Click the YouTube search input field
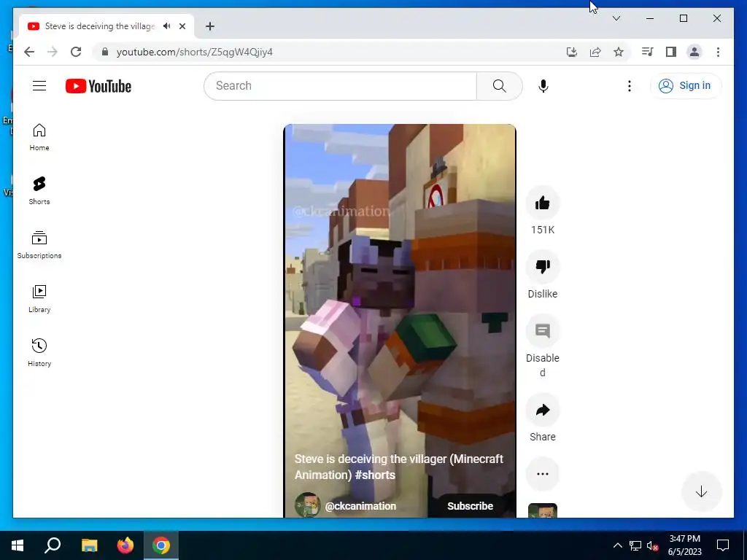 click(x=340, y=86)
